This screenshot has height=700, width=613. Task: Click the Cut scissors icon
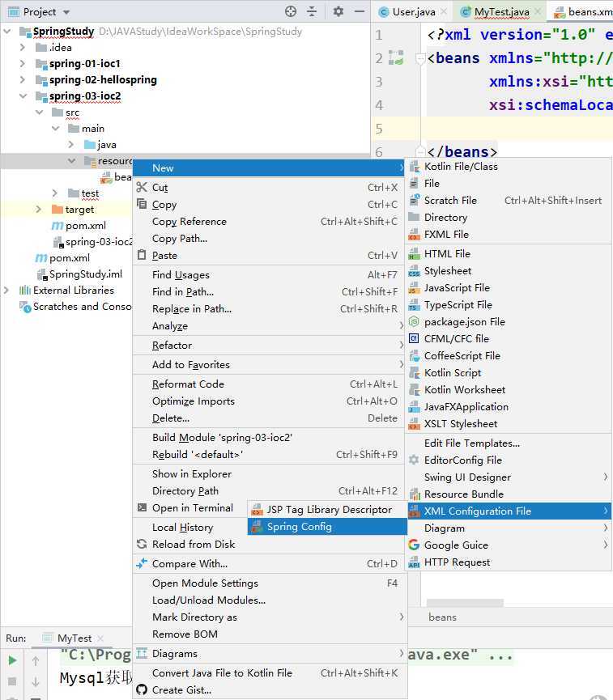coord(142,187)
